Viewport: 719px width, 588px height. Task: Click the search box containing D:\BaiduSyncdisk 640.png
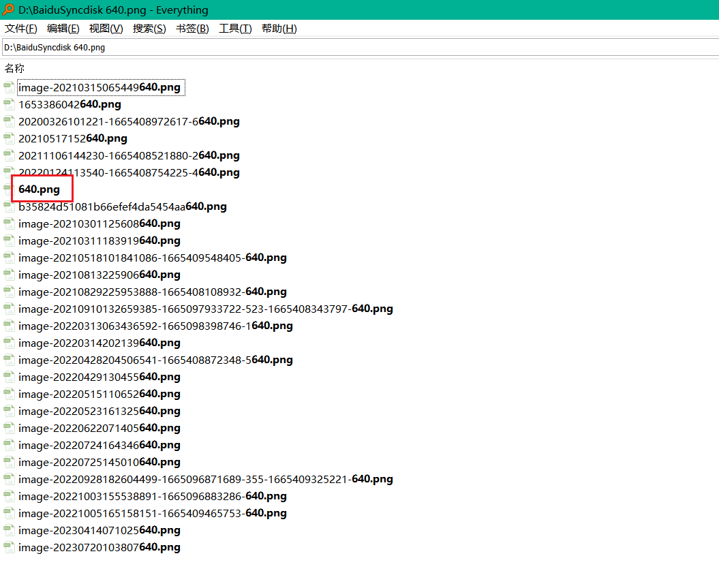click(x=361, y=47)
